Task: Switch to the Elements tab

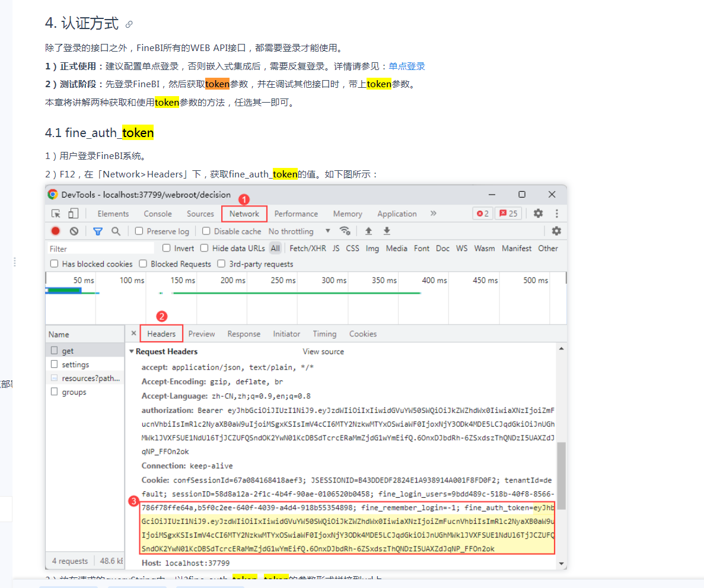Action: point(113,214)
